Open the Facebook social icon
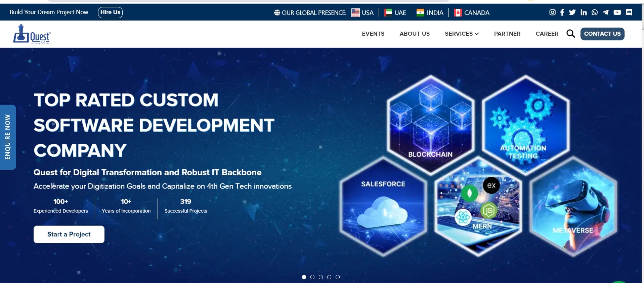 coord(562,12)
